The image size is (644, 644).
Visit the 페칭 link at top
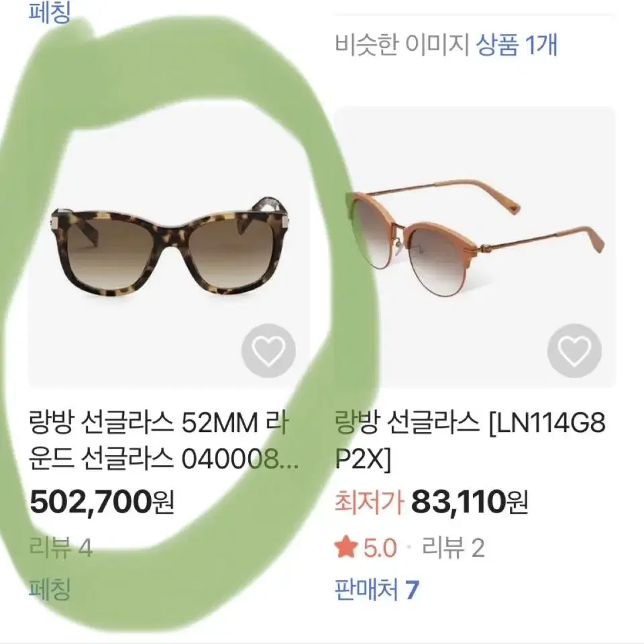coord(50,11)
